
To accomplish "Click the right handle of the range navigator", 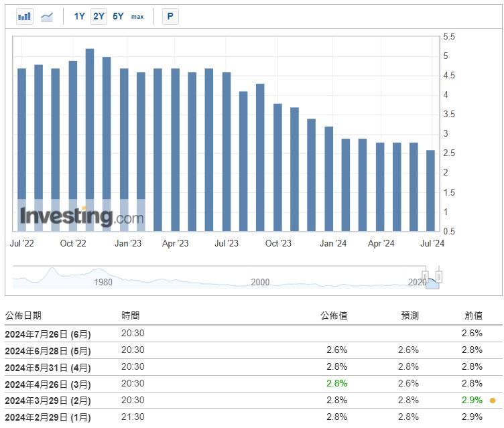I will point(440,276).
